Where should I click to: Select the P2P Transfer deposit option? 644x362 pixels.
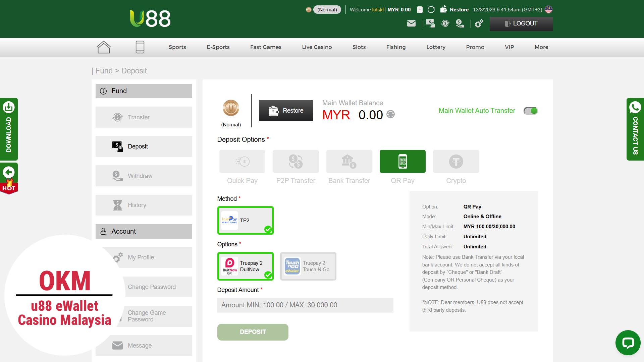[x=296, y=161]
